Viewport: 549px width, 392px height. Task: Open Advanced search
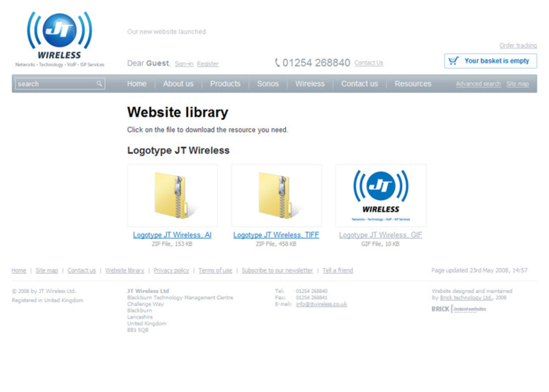[x=478, y=83]
